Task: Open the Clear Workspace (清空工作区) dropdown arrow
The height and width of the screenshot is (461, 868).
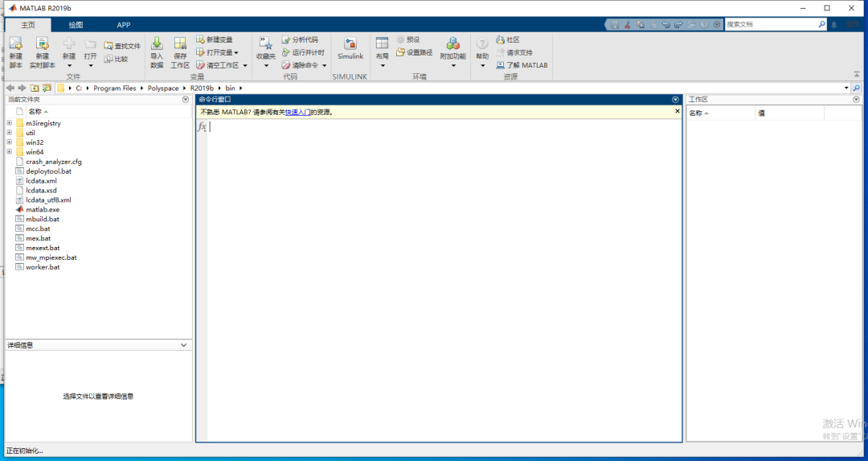Action: (x=245, y=65)
